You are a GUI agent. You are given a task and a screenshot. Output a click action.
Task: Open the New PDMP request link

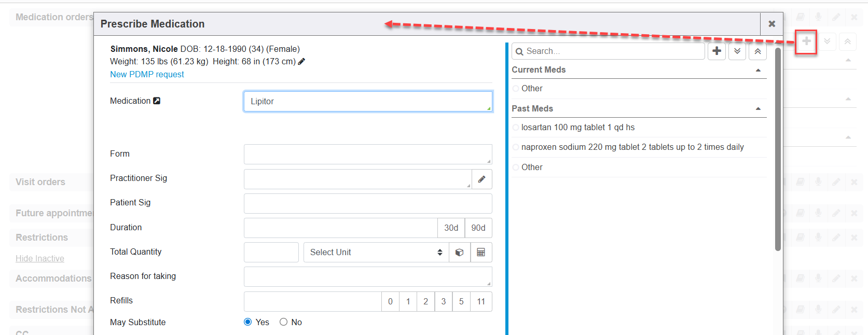point(147,74)
